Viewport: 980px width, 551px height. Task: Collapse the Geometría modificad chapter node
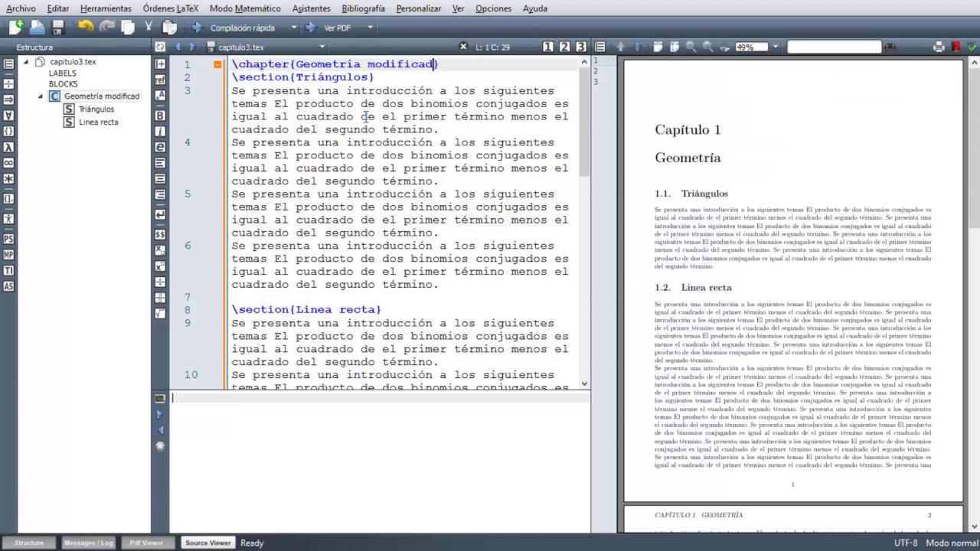[x=41, y=96]
